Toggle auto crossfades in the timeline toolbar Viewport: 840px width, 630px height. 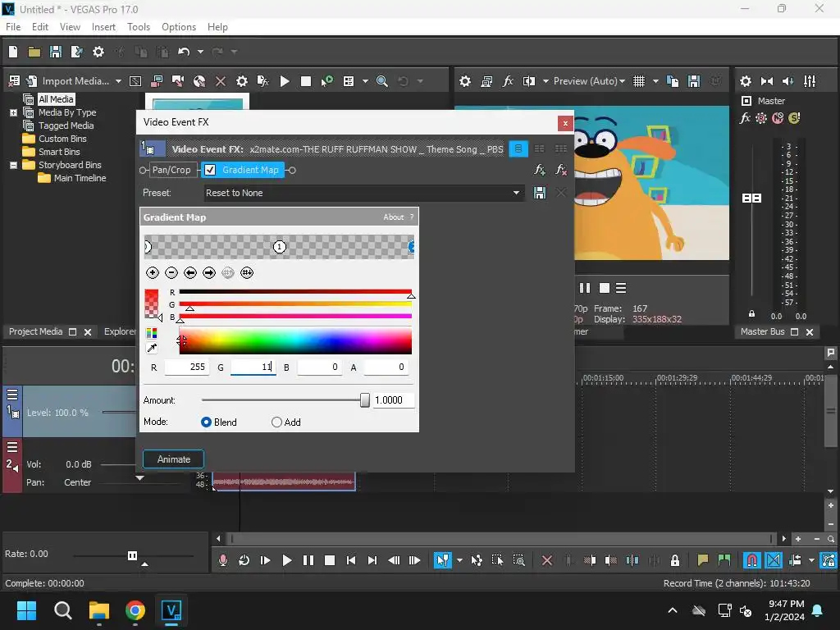click(x=774, y=560)
